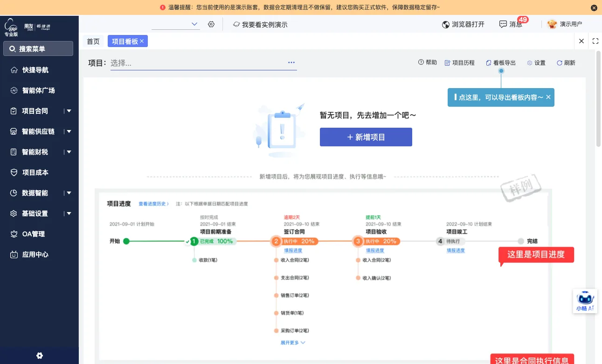The image size is (602, 364).
Task: Close the panel with the top-right X
Action: coord(581,41)
